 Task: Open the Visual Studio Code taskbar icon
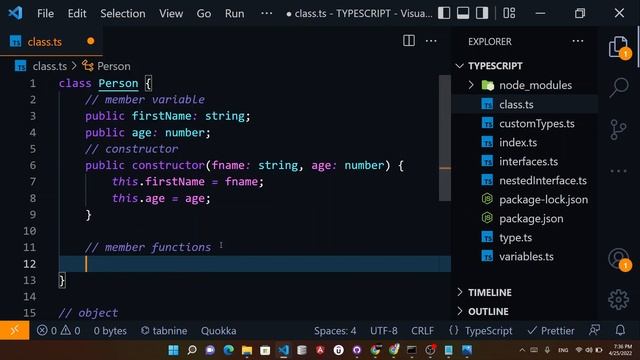284,350
